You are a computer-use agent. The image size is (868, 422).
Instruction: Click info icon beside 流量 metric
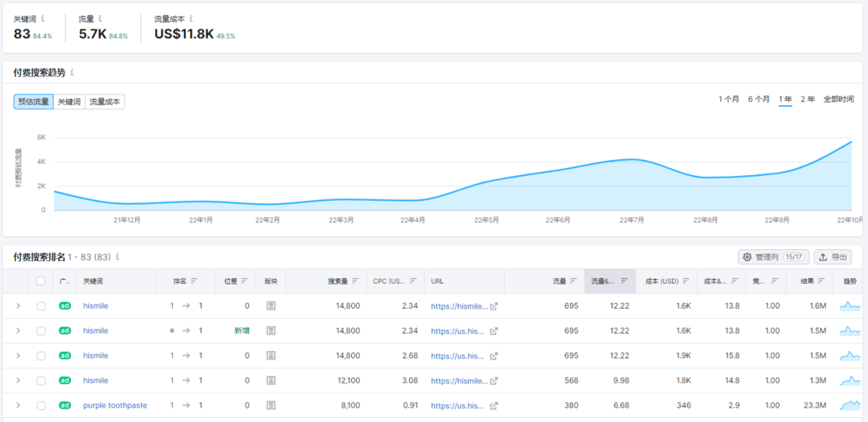coord(100,18)
